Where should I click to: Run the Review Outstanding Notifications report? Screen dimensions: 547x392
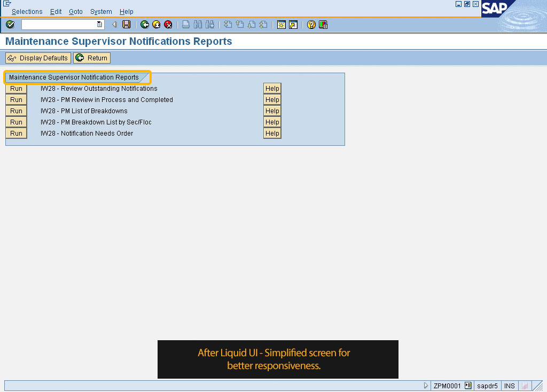[16, 89]
